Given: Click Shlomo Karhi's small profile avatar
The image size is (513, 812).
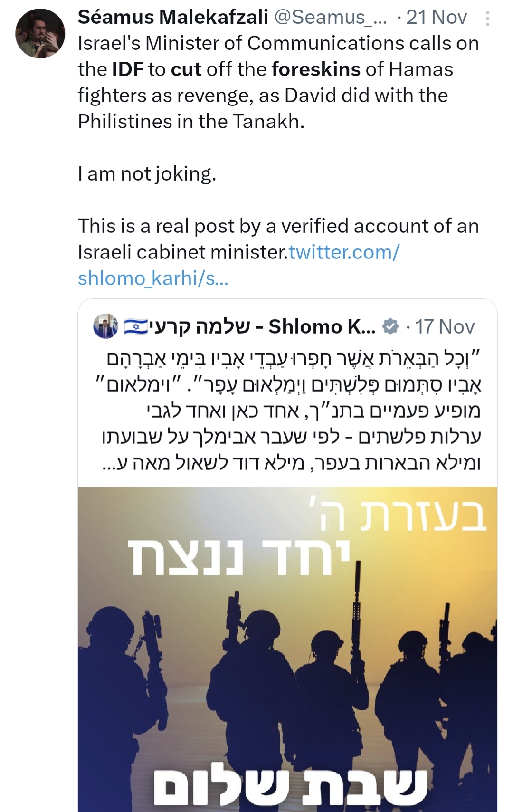Looking at the screenshot, I should tap(105, 326).
